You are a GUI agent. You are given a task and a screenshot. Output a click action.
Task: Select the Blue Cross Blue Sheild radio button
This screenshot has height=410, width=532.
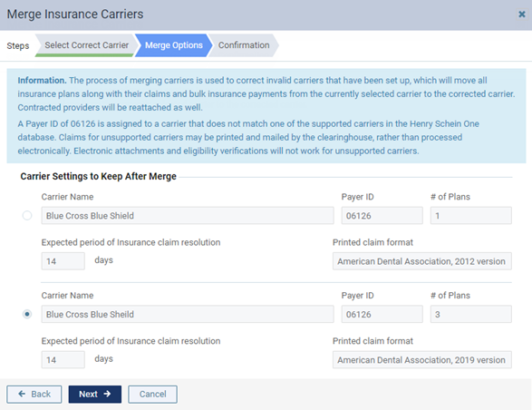tap(27, 314)
